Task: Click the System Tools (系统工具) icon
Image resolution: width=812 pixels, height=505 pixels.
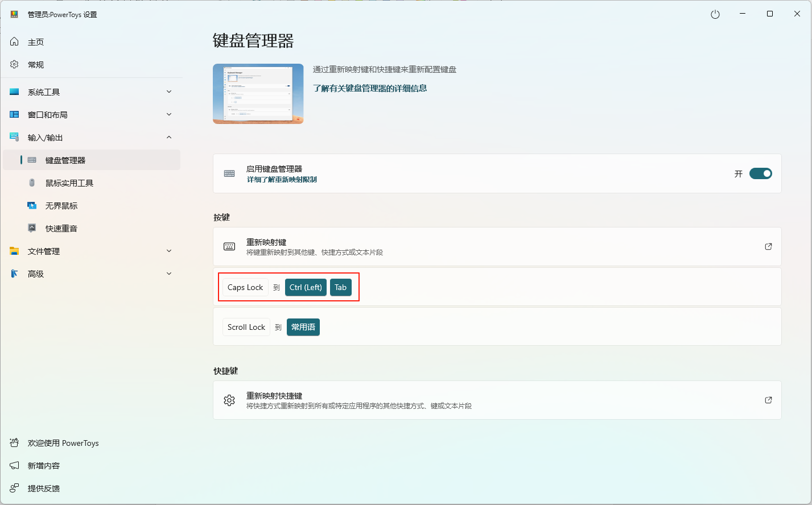Action: pyautogui.click(x=14, y=92)
